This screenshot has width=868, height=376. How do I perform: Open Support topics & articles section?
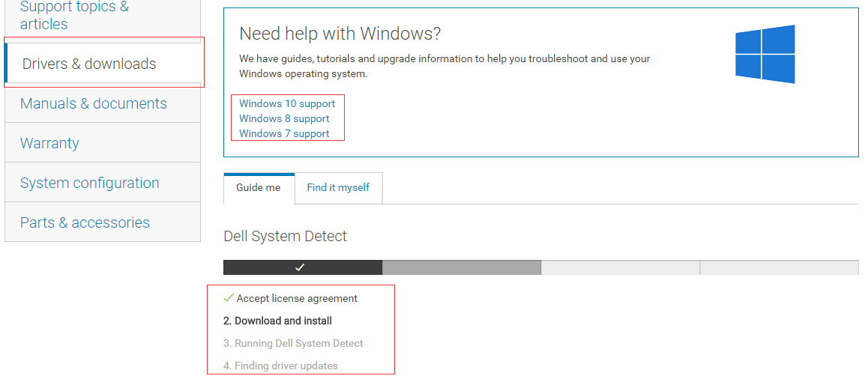pyautogui.click(x=74, y=16)
